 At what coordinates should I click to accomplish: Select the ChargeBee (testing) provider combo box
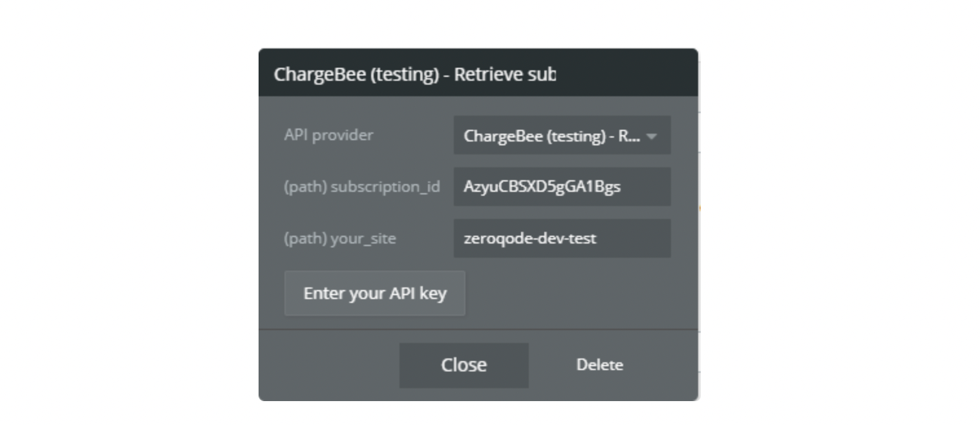tap(562, 135)
